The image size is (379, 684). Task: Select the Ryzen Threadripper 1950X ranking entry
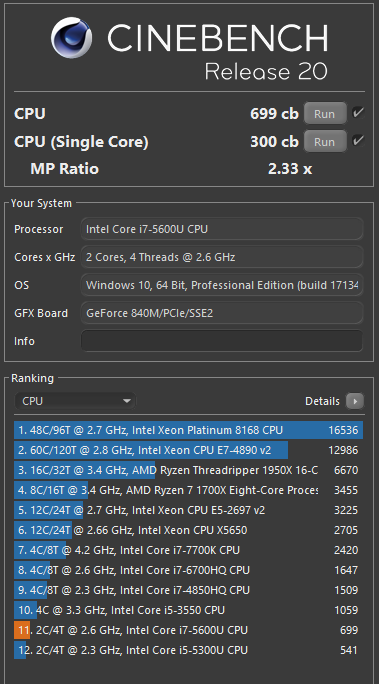(x=188, y=470)
